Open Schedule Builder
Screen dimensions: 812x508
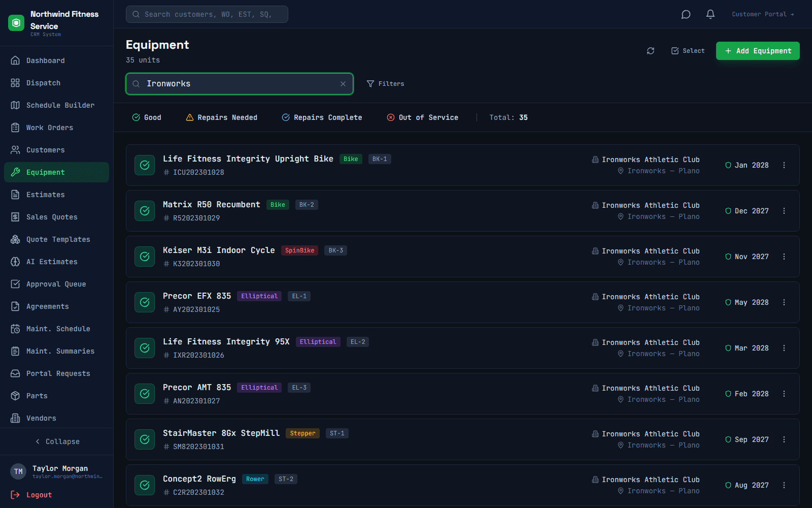point(56,105)
